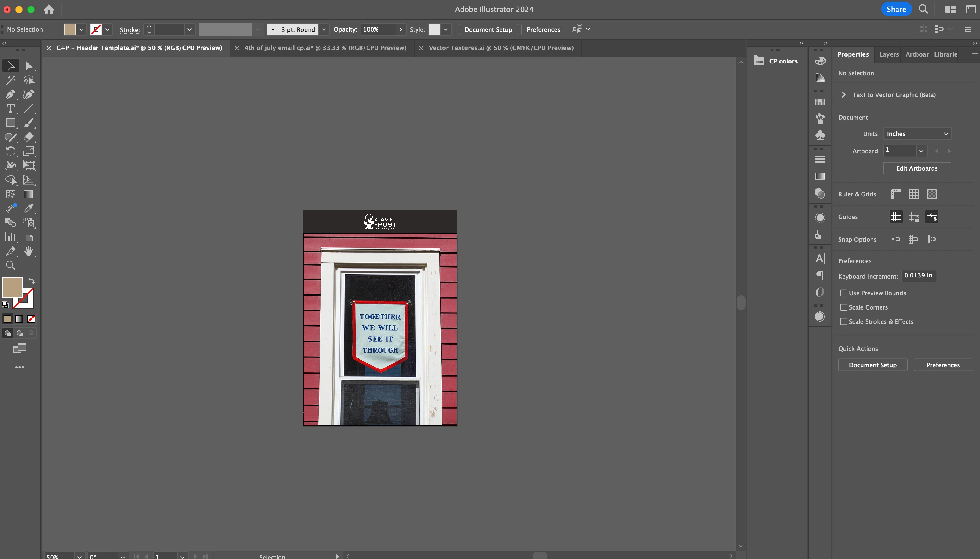Select the Direct Selection tool
This screenshot has width=980, height=559.
[x=28, y=66]
